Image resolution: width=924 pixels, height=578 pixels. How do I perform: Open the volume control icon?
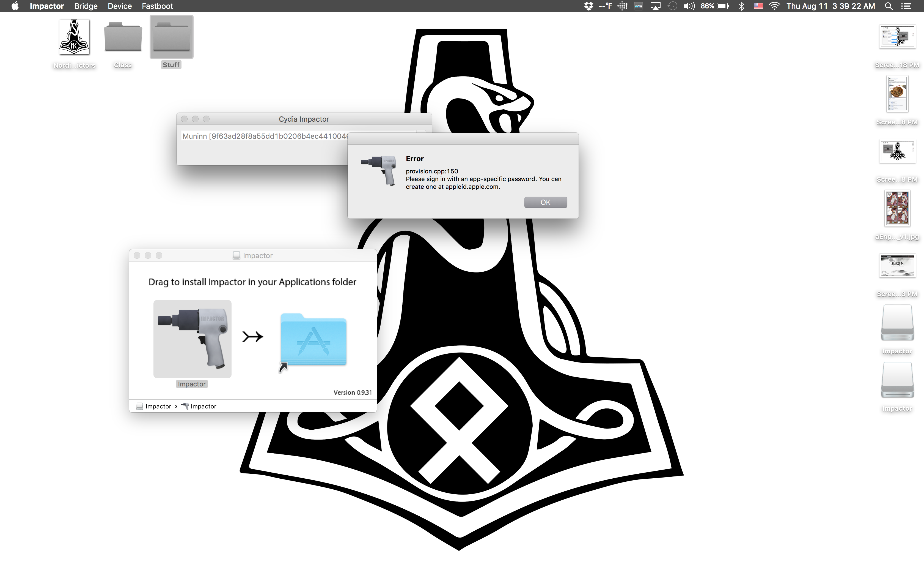point(689,6)
